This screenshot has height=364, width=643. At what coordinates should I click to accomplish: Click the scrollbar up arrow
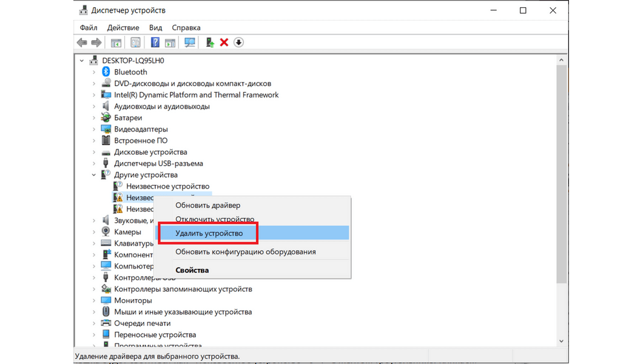(x=561, y=60)
